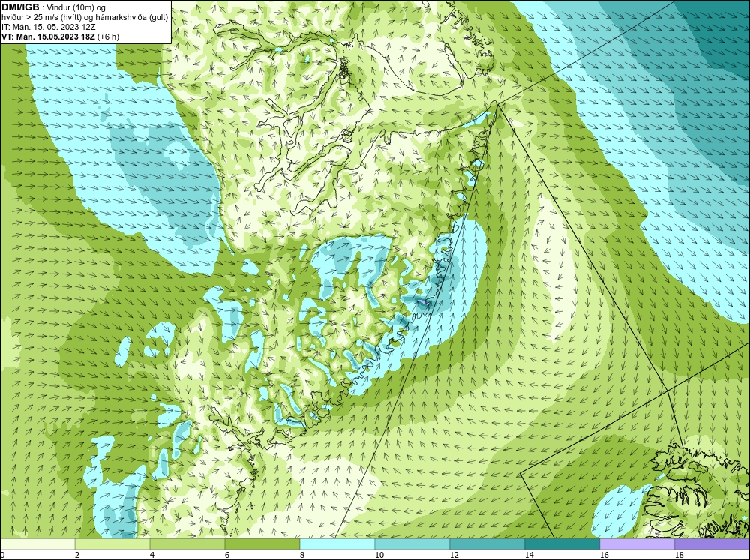The height and width of the screenshot is (560, 750).
Task: Click the scale label '18' on the color bar
Action: [679, 555]
